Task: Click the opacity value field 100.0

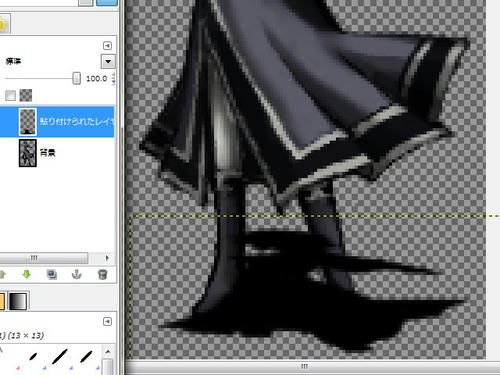Action: click(96, 79)
